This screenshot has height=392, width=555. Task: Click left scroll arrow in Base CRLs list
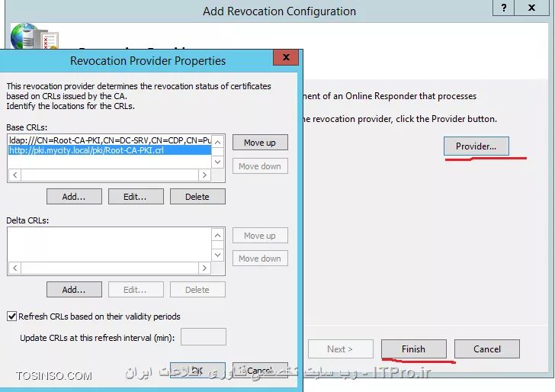(15, 175)
